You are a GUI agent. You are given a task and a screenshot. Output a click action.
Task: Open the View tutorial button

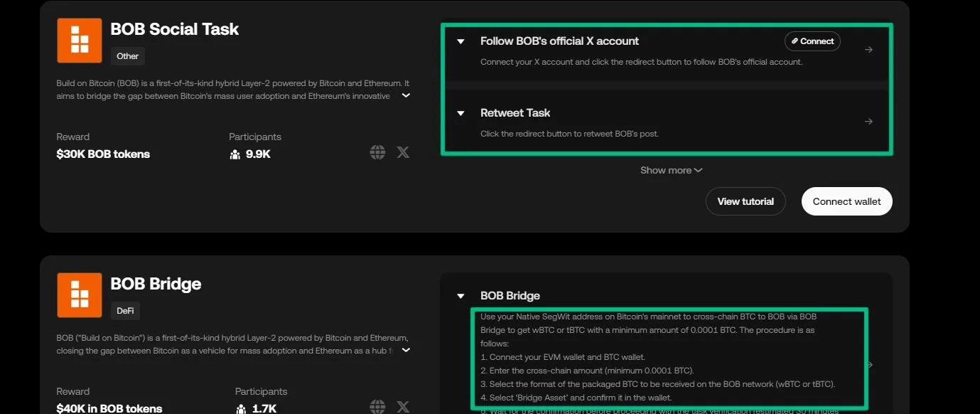click(x=745, y=201)
